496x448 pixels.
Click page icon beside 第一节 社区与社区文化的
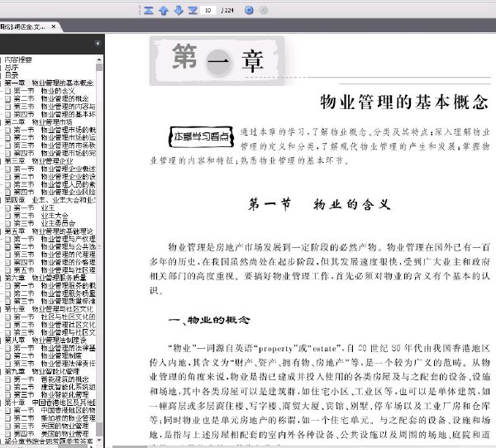coord(8,317)
